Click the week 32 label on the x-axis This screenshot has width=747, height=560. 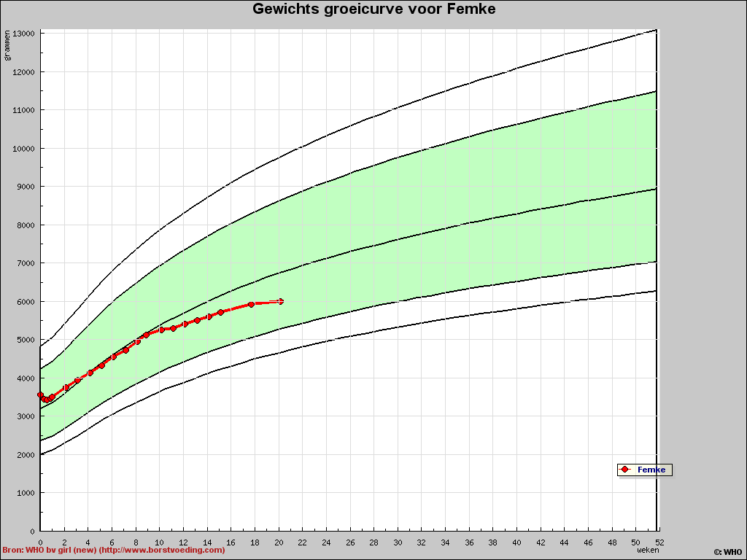click(422, 542)
